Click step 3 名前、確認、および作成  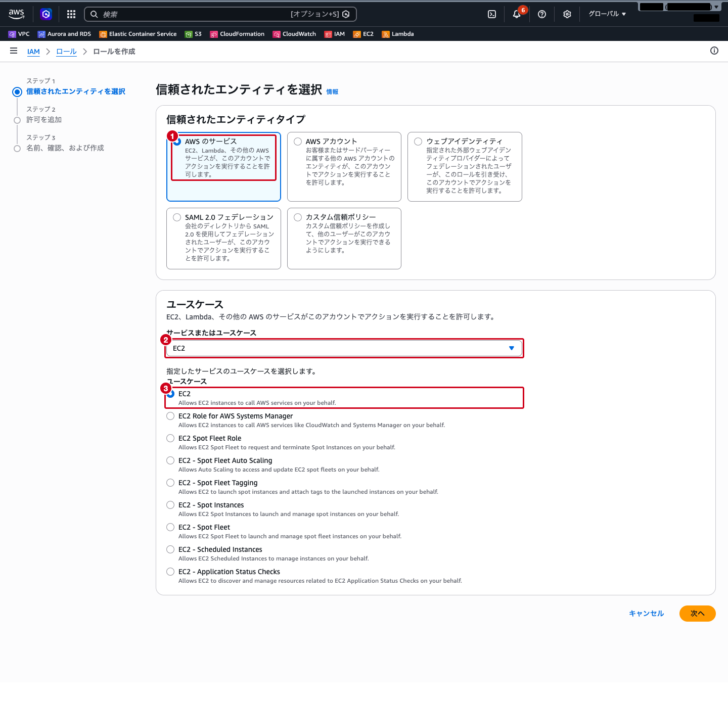65,148
